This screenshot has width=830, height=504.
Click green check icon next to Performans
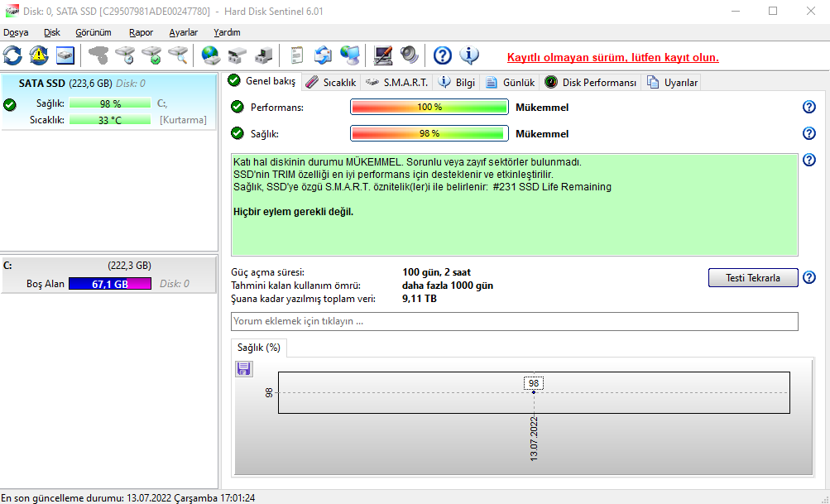[x=237, y=107]
